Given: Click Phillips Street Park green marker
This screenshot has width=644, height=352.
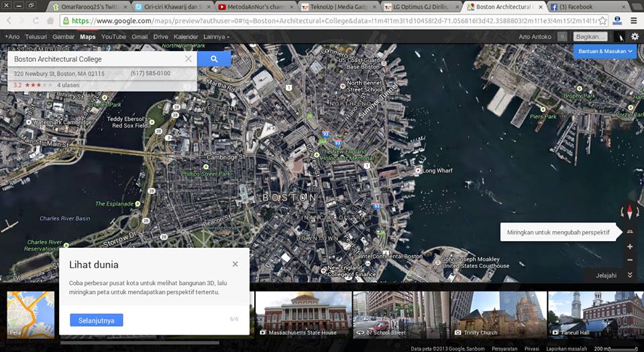Looking at the screenshot, I should pos(206,167).
